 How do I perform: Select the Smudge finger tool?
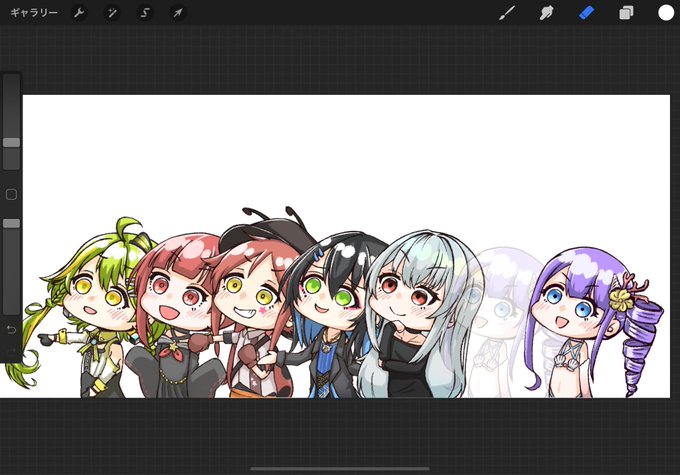pos(546,13)
